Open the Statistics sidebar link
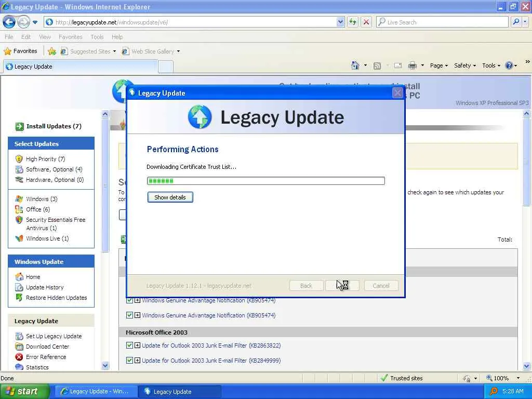The height and width of the screenshot is (399, 532). click(x=37, y=367)
